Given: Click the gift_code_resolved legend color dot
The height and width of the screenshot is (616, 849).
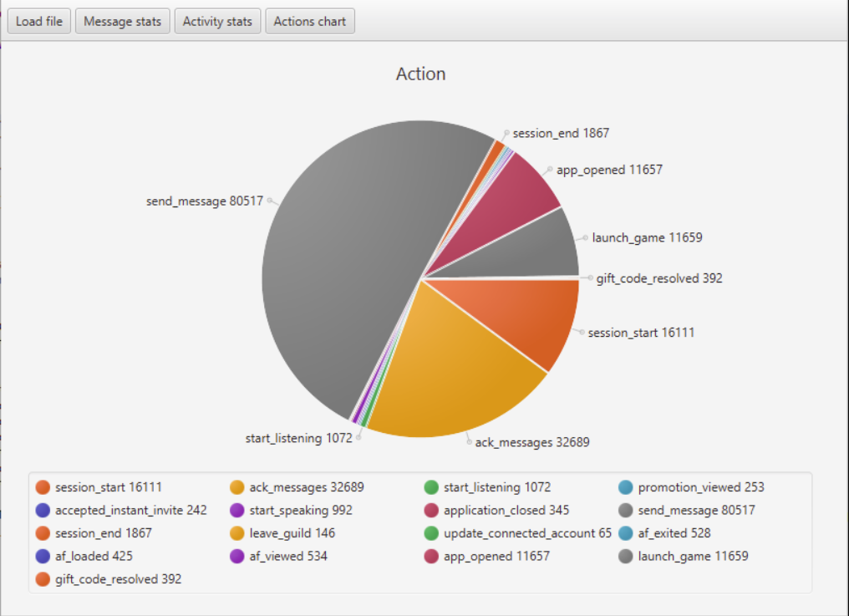Looking at the screenshot, I should click(x=43, y=579).
